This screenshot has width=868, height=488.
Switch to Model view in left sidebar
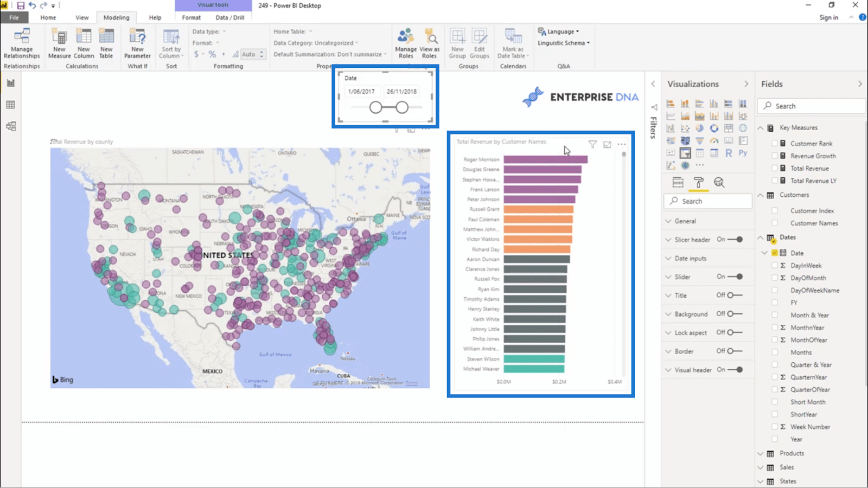(10, 126)
